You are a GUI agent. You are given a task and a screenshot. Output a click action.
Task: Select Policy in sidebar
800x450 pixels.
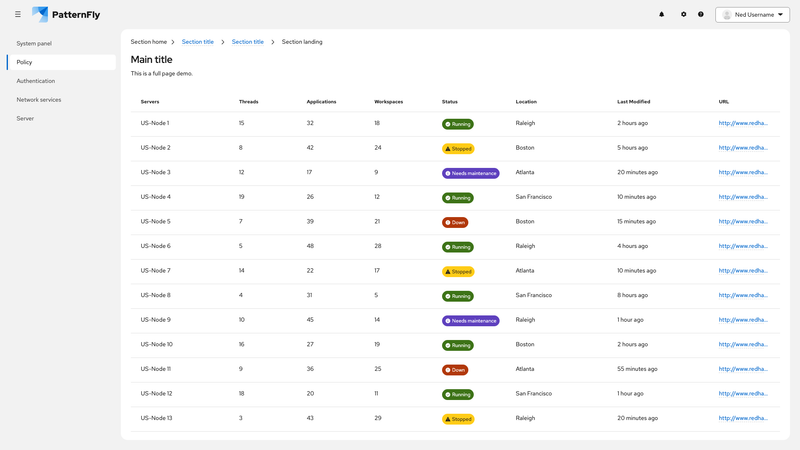(x=62, y=62)
